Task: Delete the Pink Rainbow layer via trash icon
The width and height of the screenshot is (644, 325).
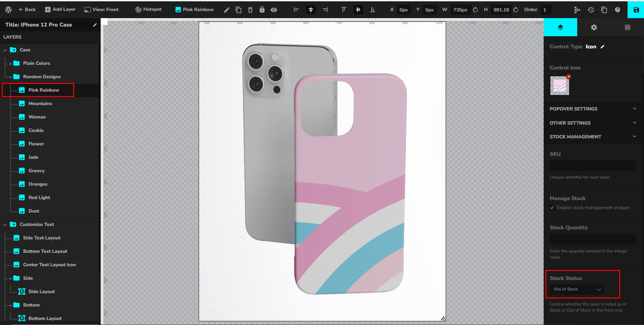Action: click(x=250, y=10)
